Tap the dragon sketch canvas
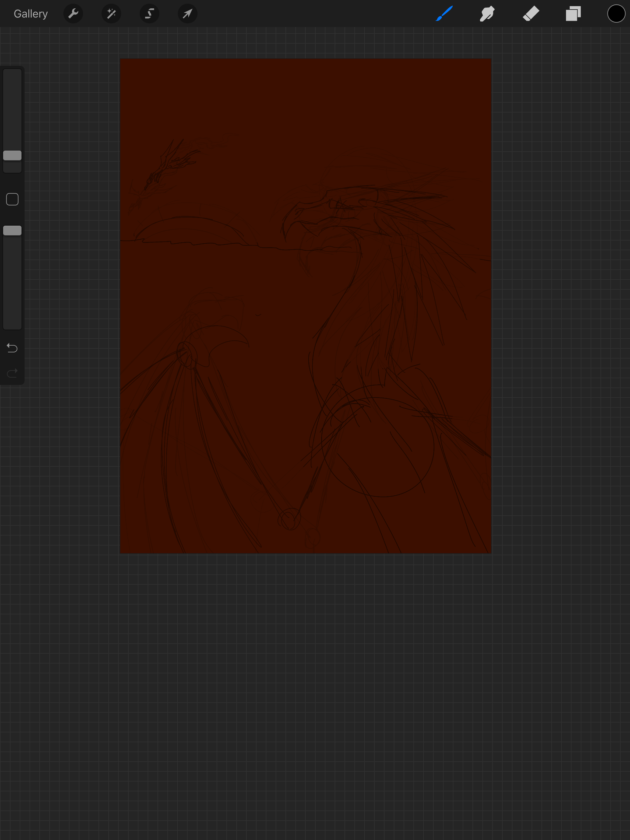The image size is (630, 840). click(x=306, y=306)
